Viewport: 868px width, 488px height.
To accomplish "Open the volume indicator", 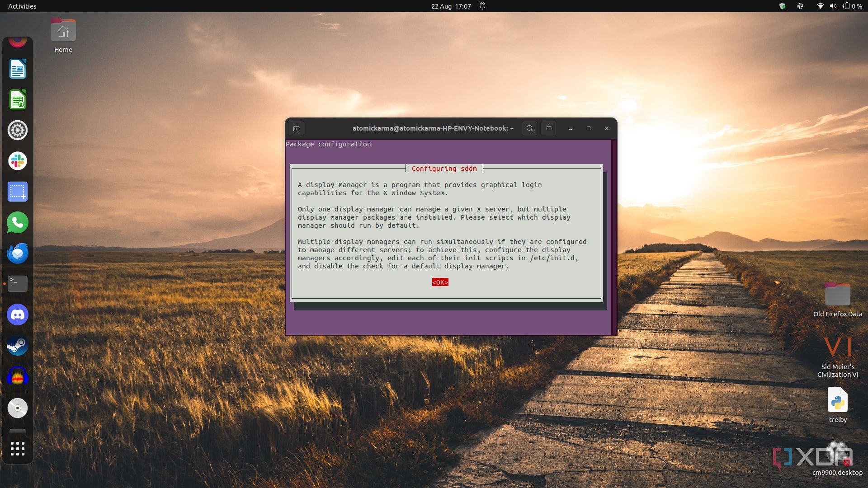I will click(x=833, y=6).
